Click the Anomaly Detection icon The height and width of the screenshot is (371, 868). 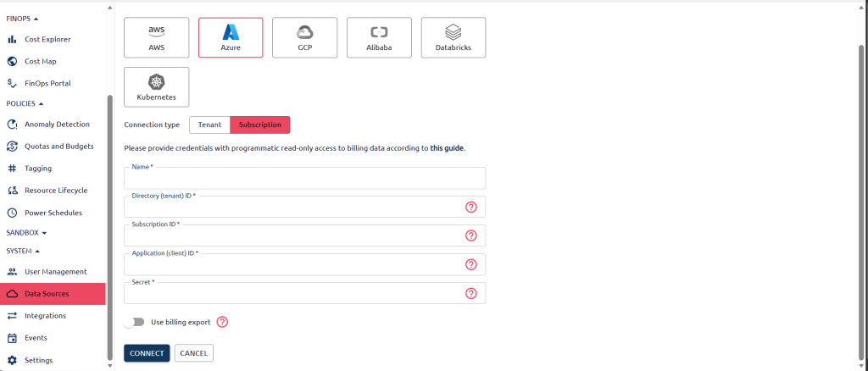12,125
